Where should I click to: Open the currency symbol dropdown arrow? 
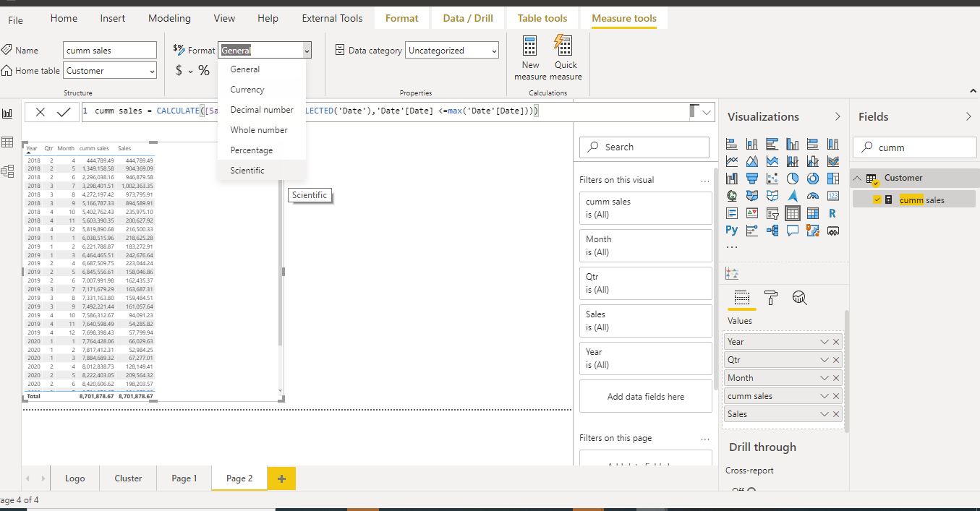click(x=191, y=71)
